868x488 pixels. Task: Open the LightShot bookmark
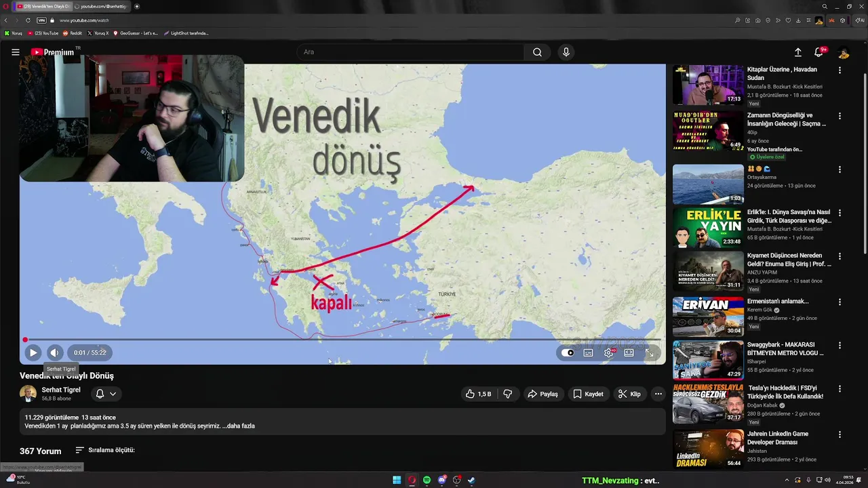[x=186, y=33]
